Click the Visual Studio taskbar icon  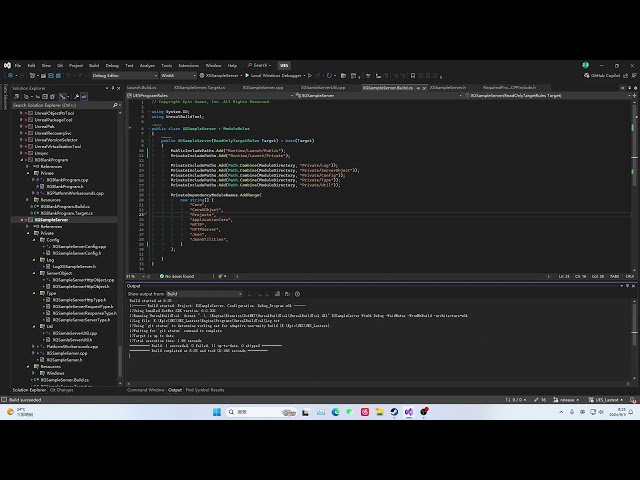point(409,412)
